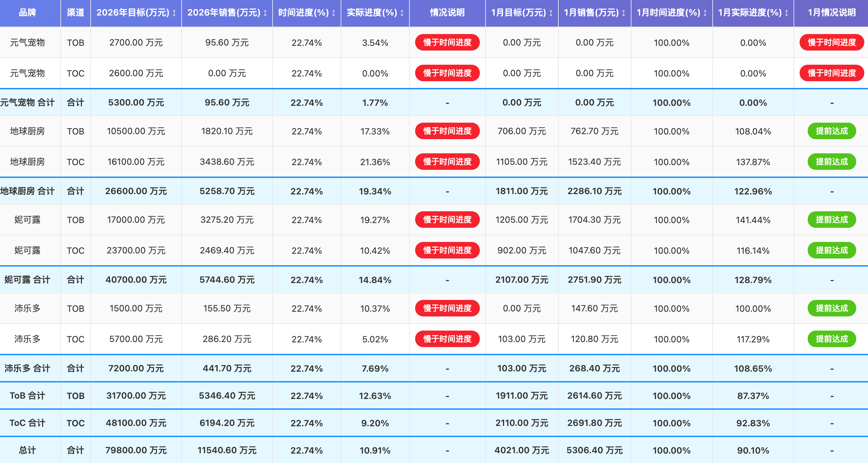
Task: Click the 5300.00 万元 subtotal cell
Action: pyautogui.click(x=136, y=102)
